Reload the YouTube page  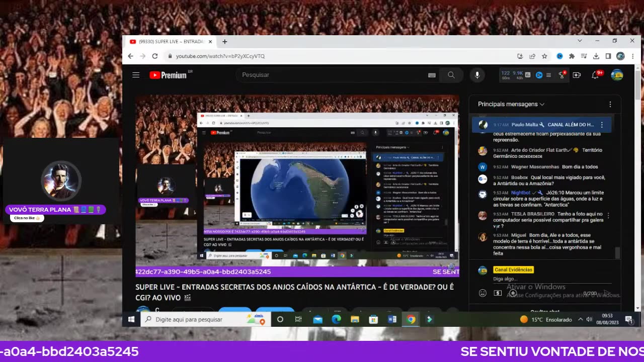tap(155, 56)
